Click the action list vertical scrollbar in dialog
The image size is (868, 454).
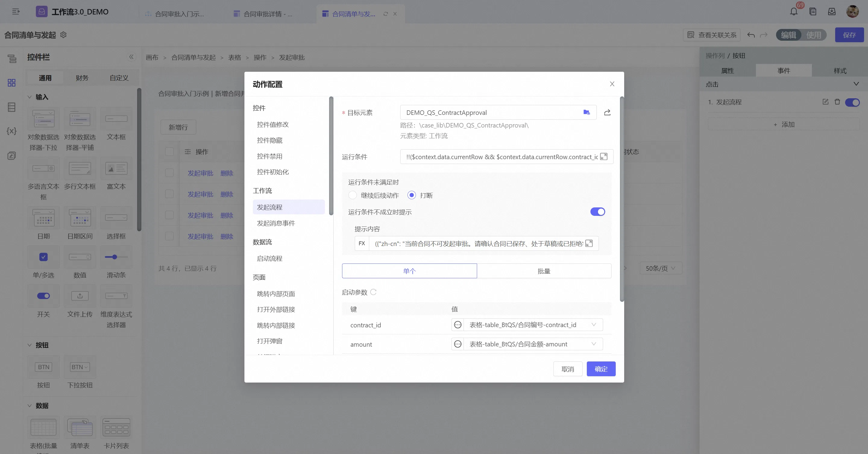(331, 156)
